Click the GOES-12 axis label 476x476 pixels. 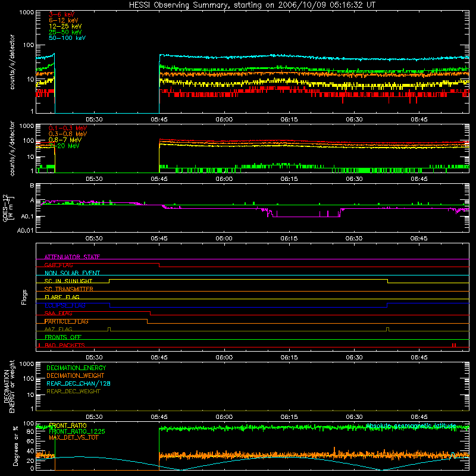(8, 208)
